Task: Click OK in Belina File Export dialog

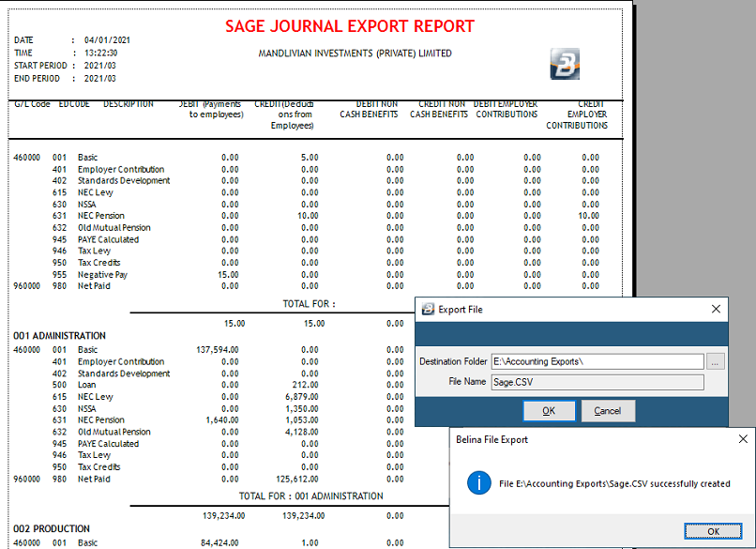Action: coord(713,531)
